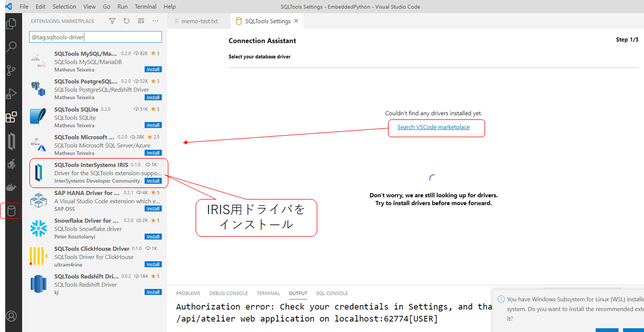Open the Terminal menu in menu bar
Image resolution: width=644 pixels, height=332 pixels.
145,7
